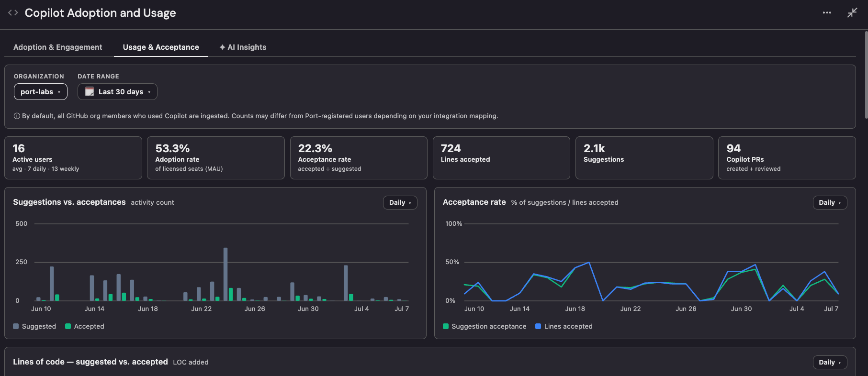Collapse the widget with the minimize arrows icon
The width and height of the screenshot is (868, 376).
(852, 13)
